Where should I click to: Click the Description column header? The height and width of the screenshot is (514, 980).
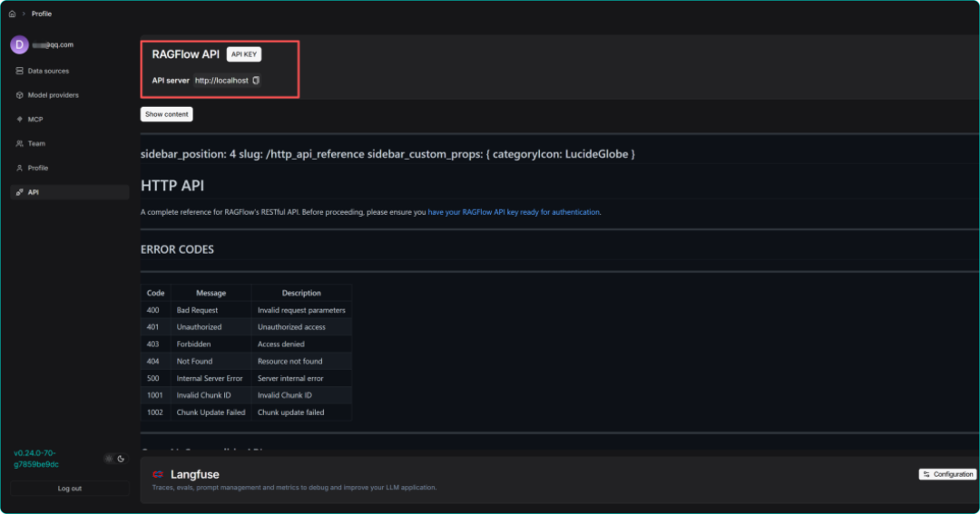point(301,293)
